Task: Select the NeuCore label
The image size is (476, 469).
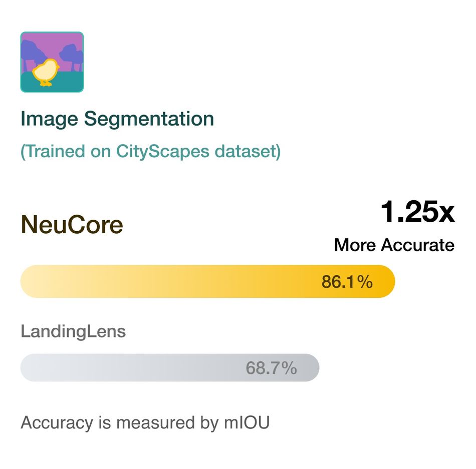Action: coord(72,225)
